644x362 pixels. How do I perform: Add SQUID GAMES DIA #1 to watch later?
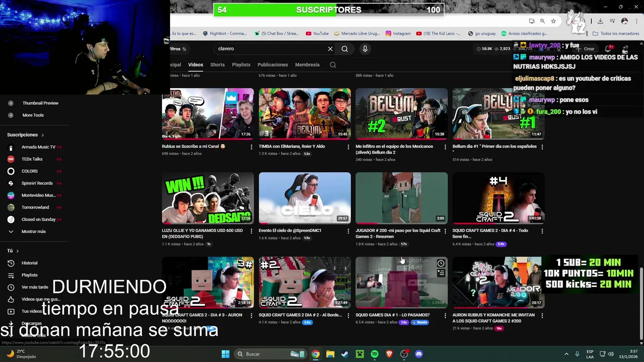[x=441, y=263]
